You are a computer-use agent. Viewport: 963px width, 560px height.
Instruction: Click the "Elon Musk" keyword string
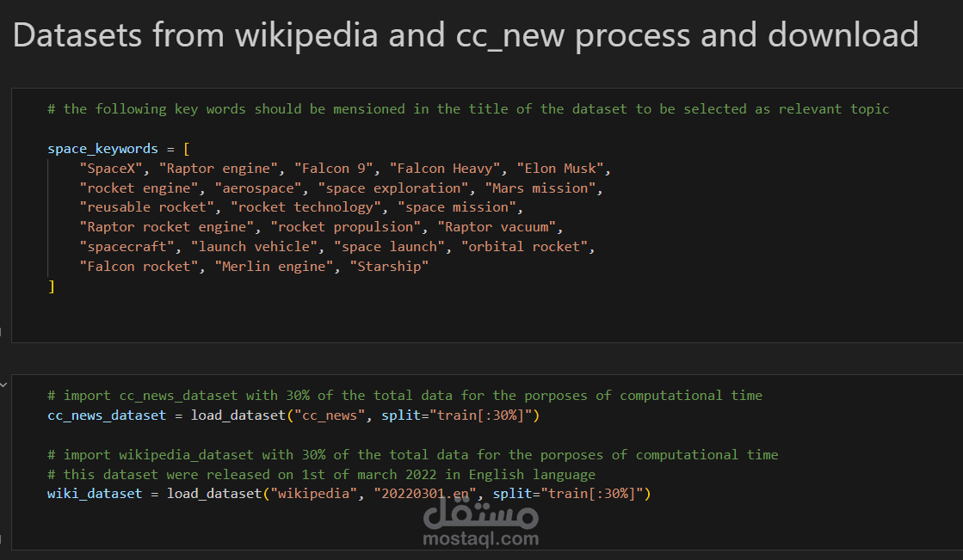coord(560,169)
